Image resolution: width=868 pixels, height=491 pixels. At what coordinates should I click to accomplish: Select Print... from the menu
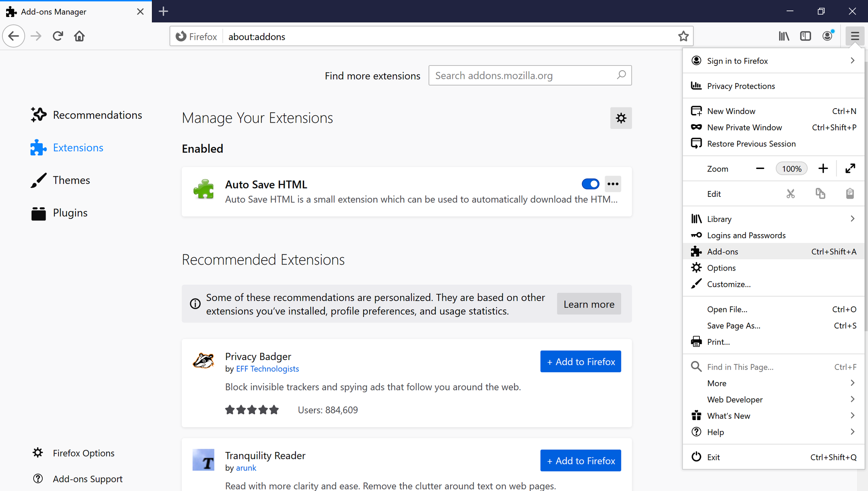773,342
